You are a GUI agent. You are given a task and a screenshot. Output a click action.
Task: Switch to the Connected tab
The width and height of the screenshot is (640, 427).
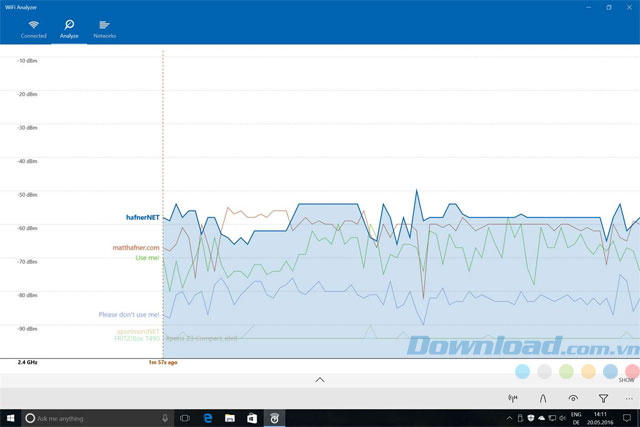click(33, 27)
